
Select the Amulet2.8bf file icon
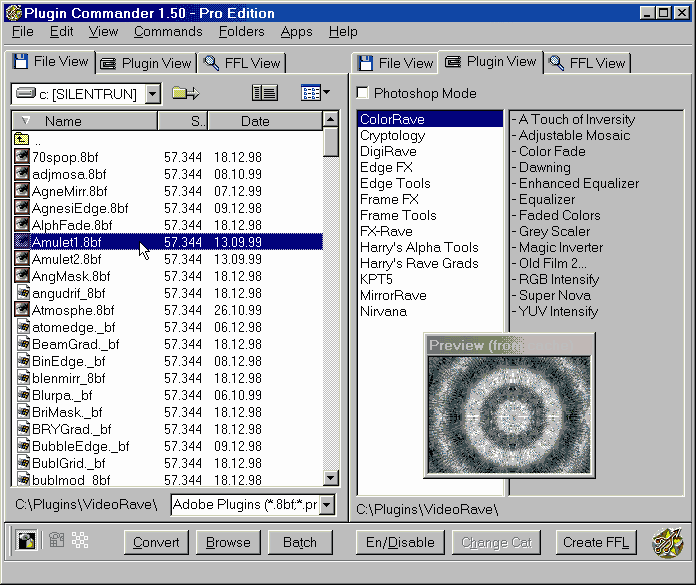tap(22, 259)
